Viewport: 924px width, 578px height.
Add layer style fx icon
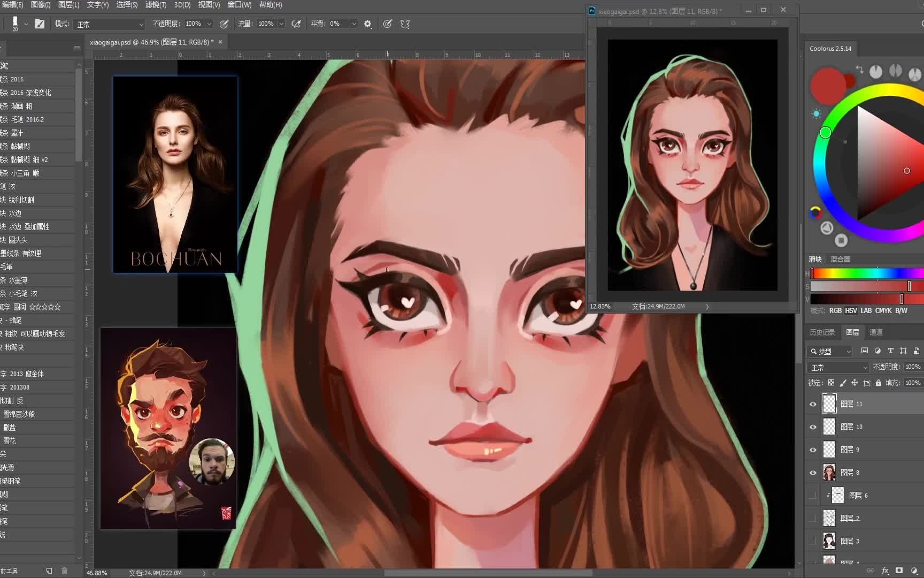pyautogui.click(x=885, y=571)
